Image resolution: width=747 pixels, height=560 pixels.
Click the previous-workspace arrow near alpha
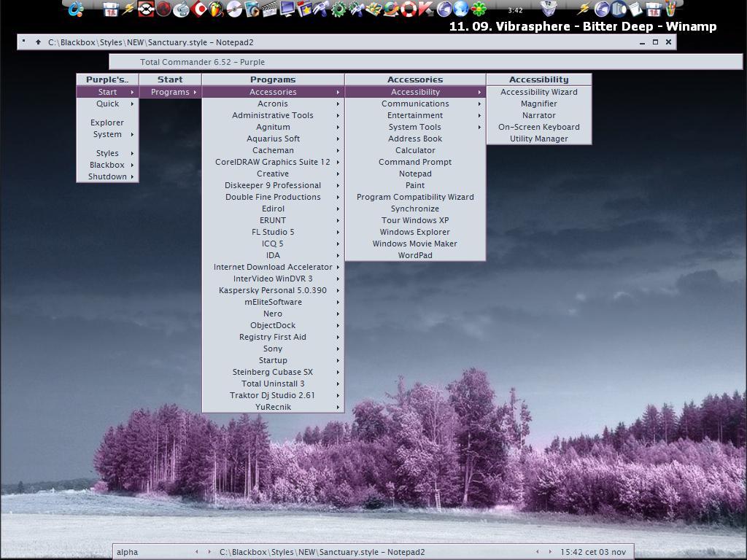(x=197, y=552)
